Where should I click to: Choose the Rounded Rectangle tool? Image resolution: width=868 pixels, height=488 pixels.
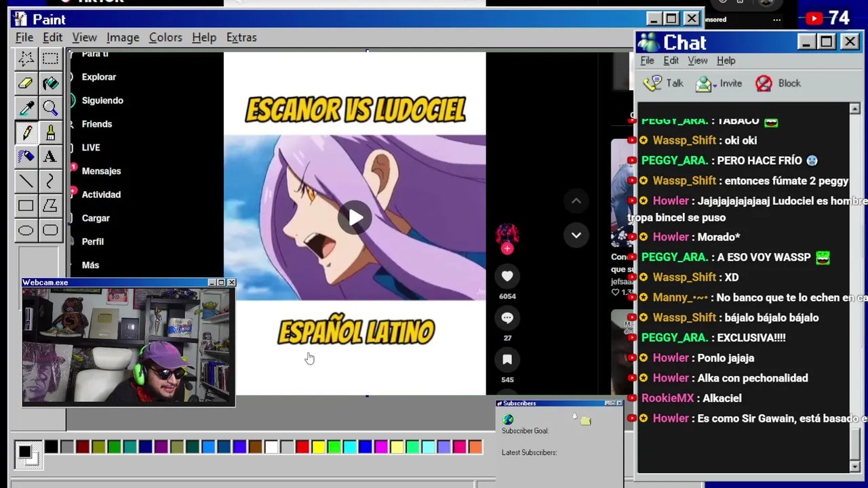click(x=50, y=230)
